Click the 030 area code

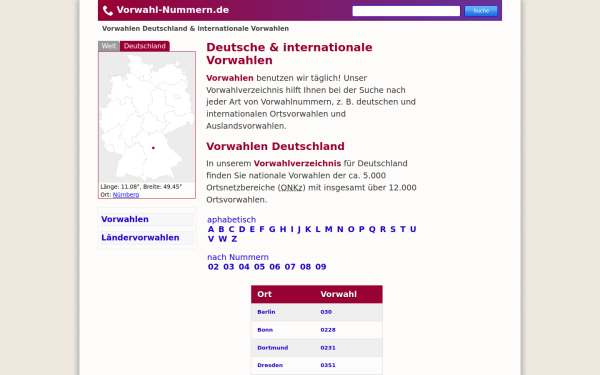[326, 312]
